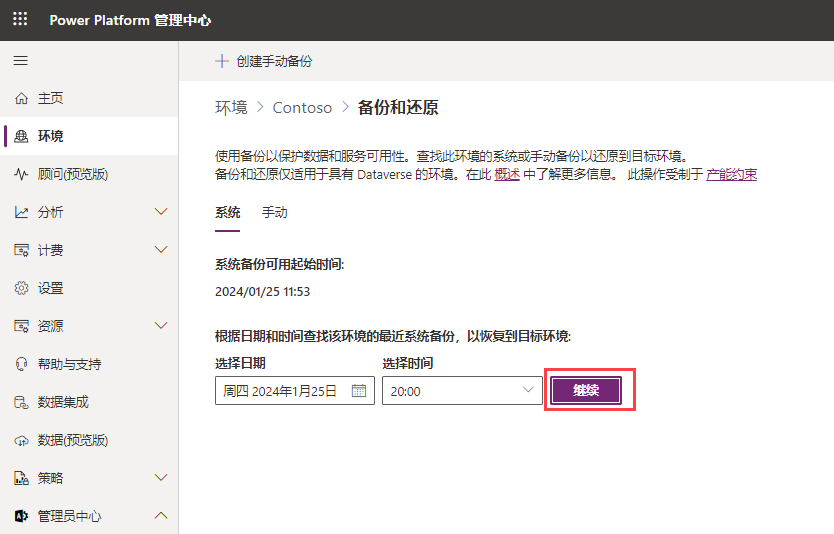Click the cloud icon beside 数据(预览版)

[21, 440]
